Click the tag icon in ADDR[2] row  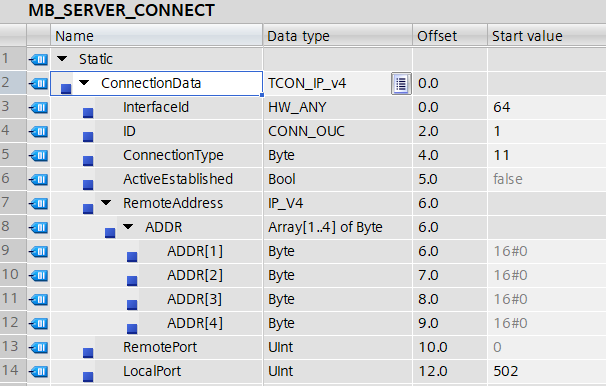point(38,275)
